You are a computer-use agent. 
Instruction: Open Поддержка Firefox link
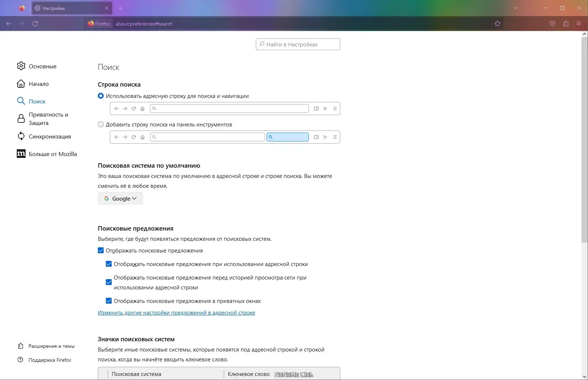click(50, 360)
